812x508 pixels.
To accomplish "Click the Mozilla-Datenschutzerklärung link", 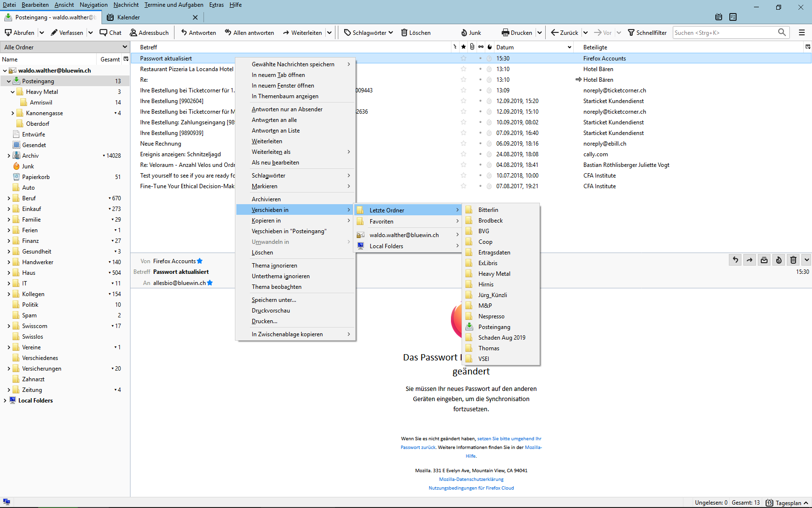I will 471,479.
